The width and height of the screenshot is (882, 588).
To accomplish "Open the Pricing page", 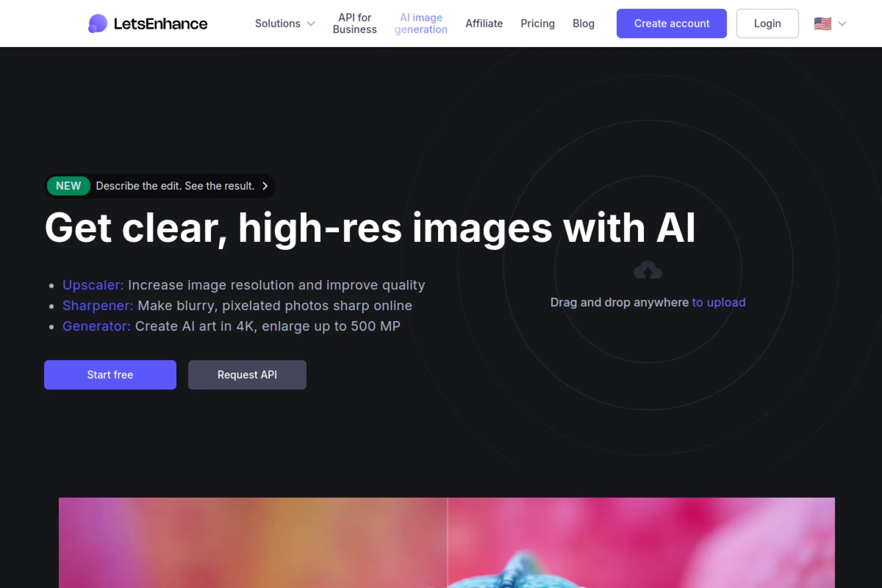I will click(x=538, y=23).
